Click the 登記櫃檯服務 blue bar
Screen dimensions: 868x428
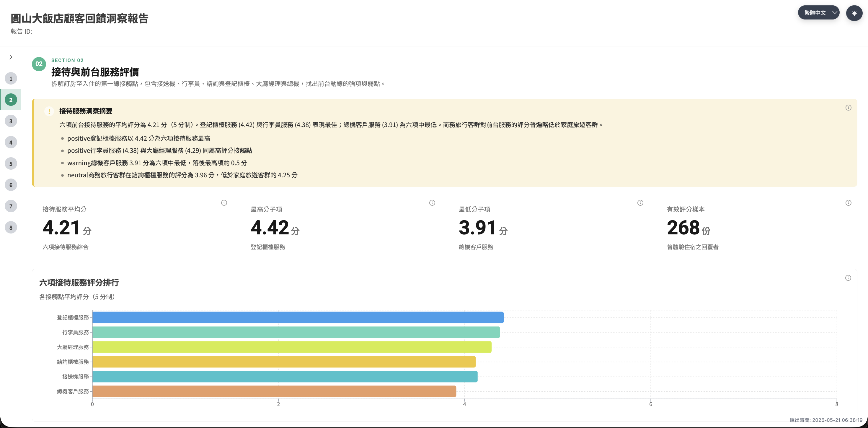(x=298, y=317)
